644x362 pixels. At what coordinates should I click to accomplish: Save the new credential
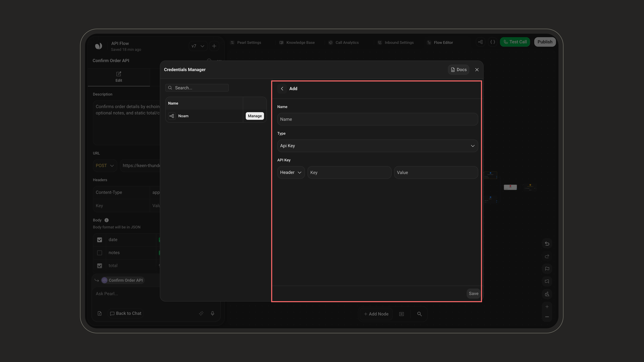pyautogui.click(x=473, y=293)
